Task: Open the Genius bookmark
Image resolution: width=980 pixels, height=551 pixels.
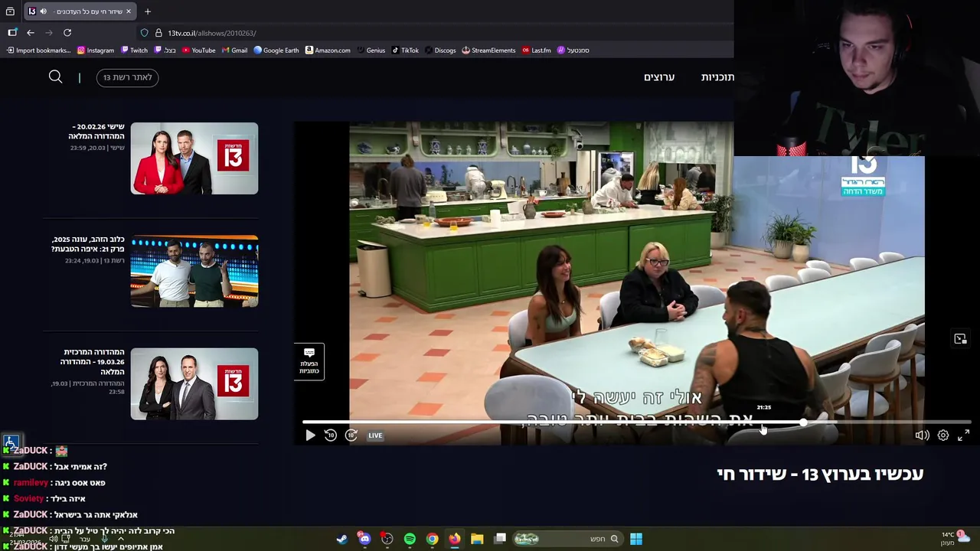Action: tap(371, 51)
